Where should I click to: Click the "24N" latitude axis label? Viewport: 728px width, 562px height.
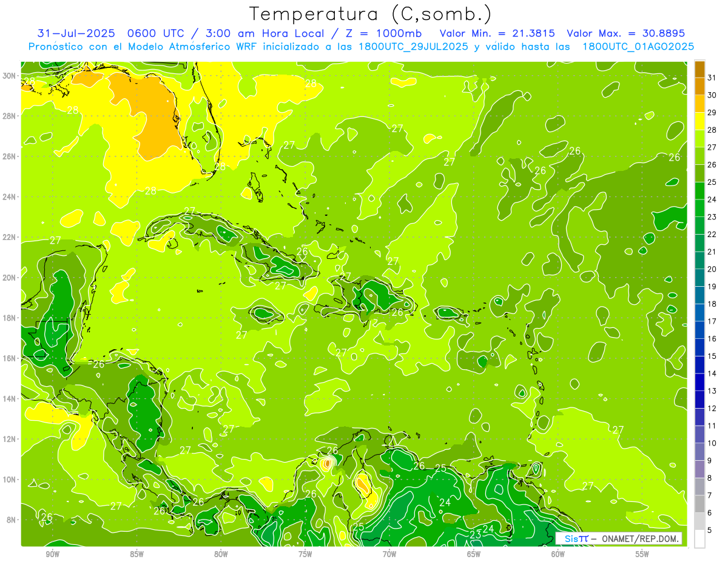coord(9,196)
